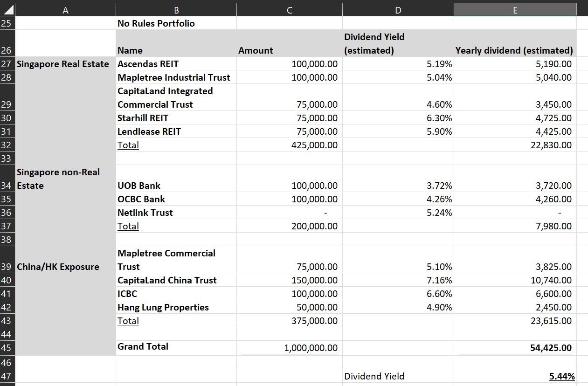Click the 'Grand Total' label cell
The width and height of the screenshot is (588, 386).
click(x=176, y=348)
